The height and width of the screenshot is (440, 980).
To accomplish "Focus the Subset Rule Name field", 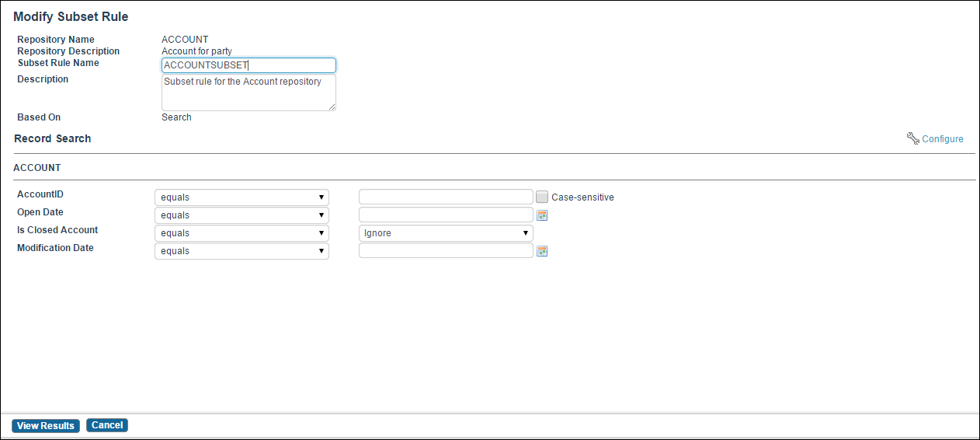I will pyautogui.click(x=248, y=65).
